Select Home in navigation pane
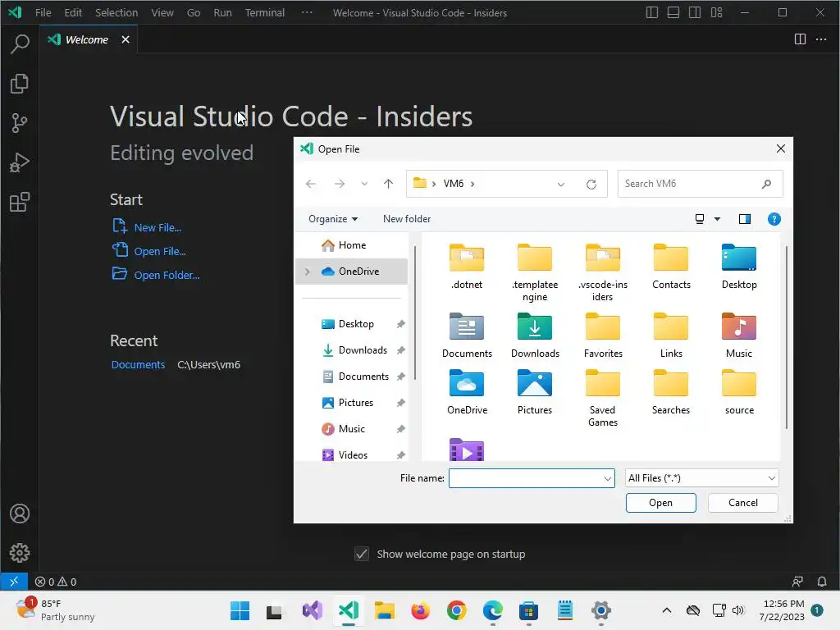 tap(351, 245)
